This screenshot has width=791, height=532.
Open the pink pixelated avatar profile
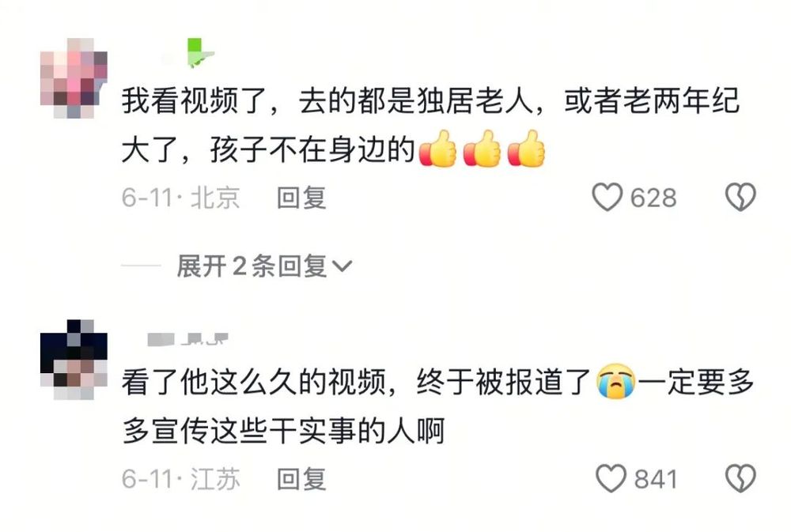[x=74, y=78]
